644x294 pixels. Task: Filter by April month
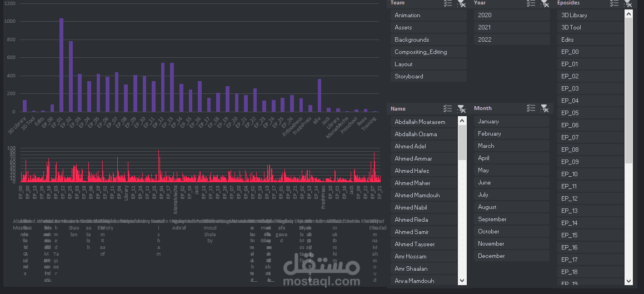512,158
